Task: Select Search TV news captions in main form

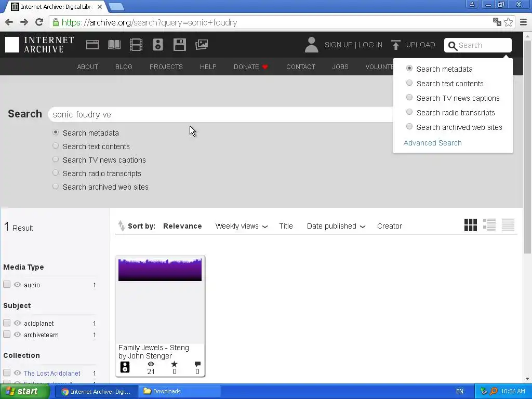Action: (x=56, y=159)
